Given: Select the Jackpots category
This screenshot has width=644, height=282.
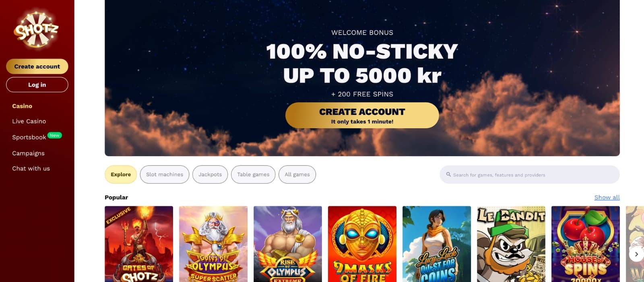Looking at the screenshot, I should 210,174.
